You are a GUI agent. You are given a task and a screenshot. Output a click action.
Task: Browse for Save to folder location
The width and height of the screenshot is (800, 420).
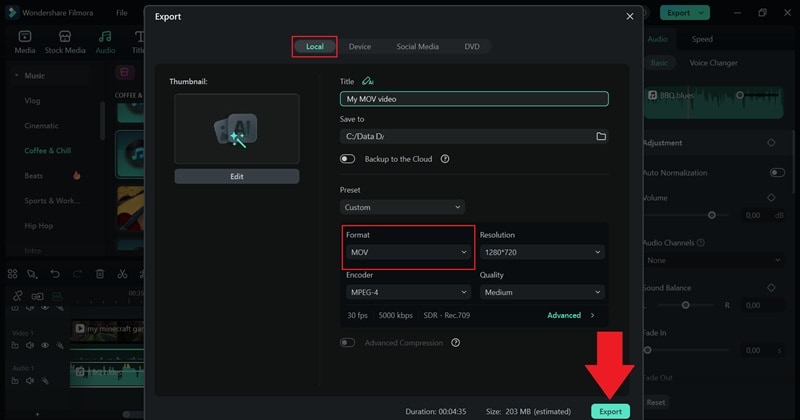coord(601,136)
